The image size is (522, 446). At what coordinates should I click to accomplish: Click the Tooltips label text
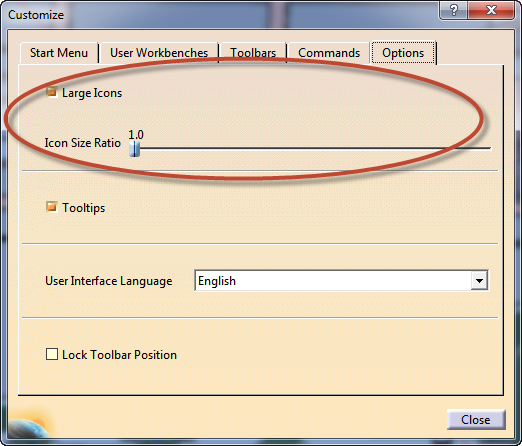point(84,208)
